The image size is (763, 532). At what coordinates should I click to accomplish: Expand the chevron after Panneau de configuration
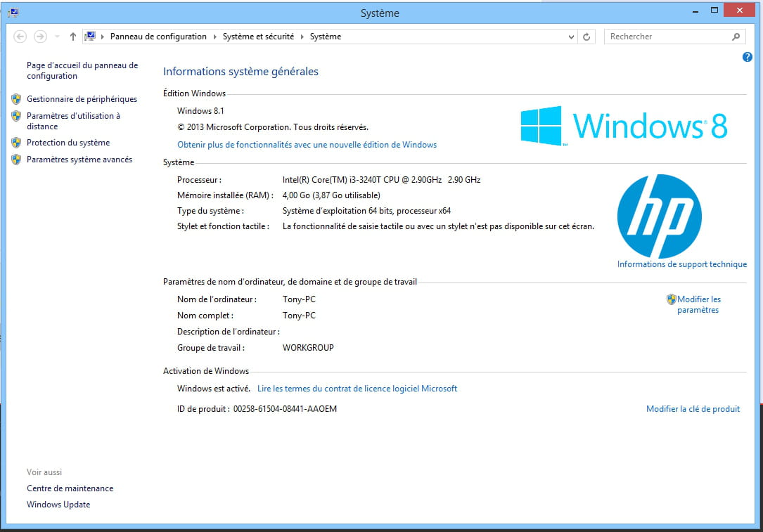tap(215, 37)
